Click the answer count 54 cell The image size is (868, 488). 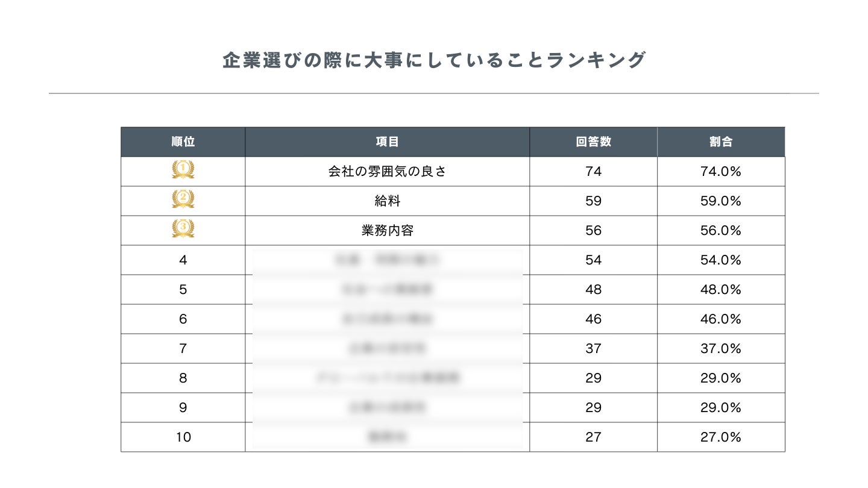[x=594, y=260]
